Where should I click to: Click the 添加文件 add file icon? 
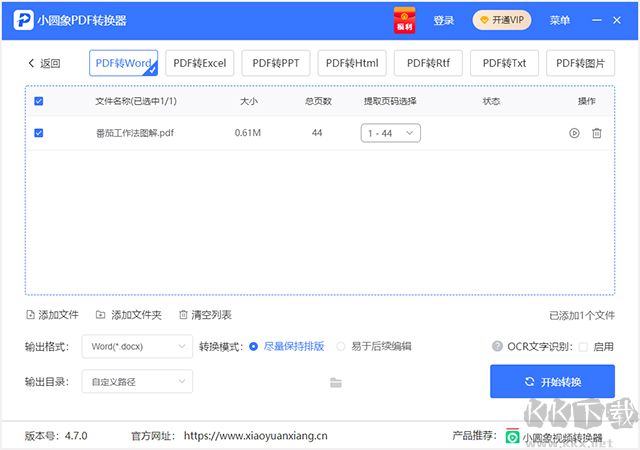coord(30,315)
